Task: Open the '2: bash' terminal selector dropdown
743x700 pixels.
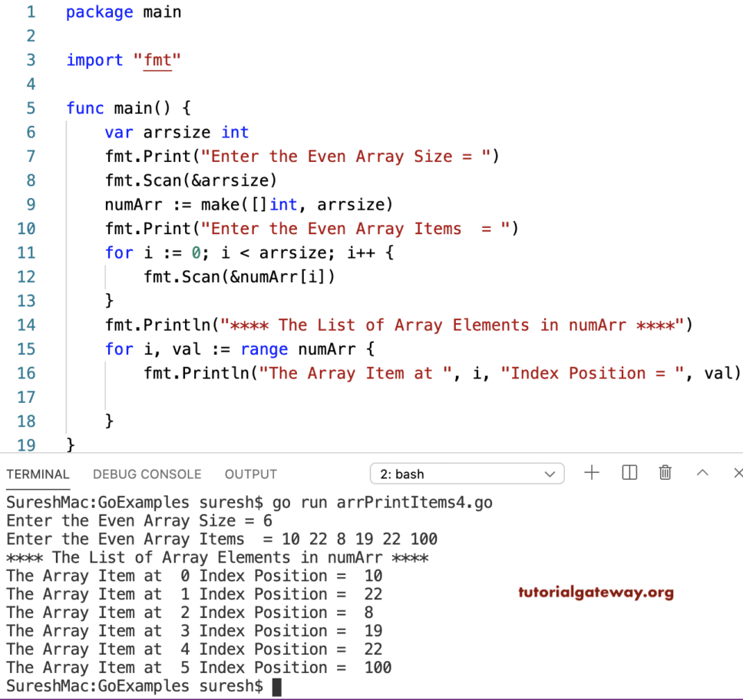Action: tap(466, 474)
